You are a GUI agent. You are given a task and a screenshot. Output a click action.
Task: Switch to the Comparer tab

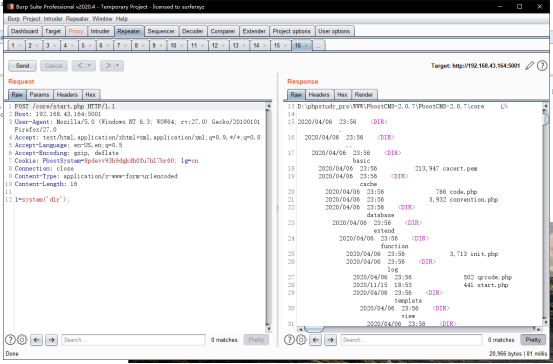(223, 31)
